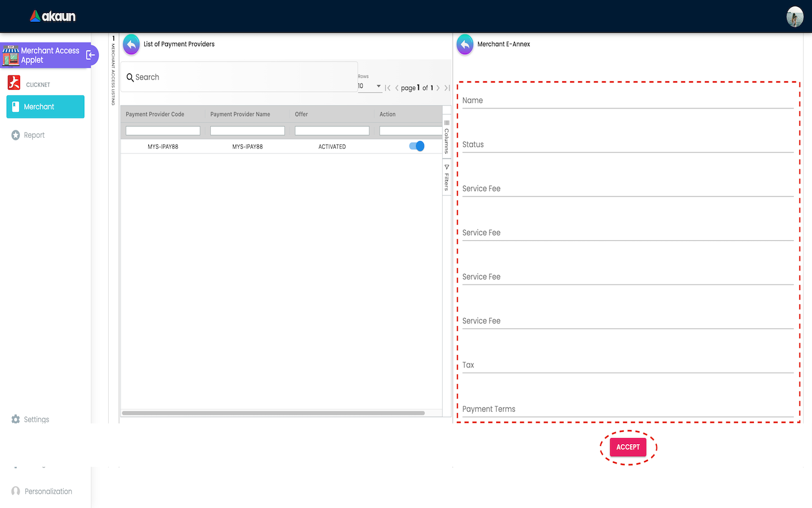The image size is (812, 508).
Task: Click the Tax field
Action: pyautogui.click(x=628, y=365)
